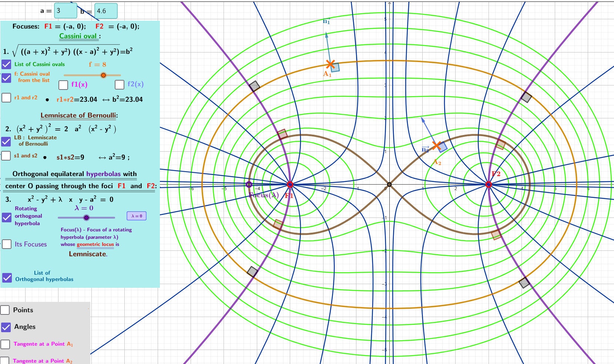Uncheck the Angles checkbox
Image resolution: width=614 pixels, height=364 pixels.
[6, 327]
